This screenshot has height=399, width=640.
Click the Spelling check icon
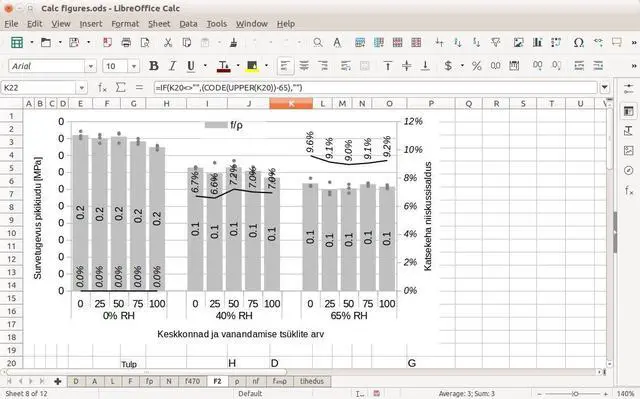337,42
